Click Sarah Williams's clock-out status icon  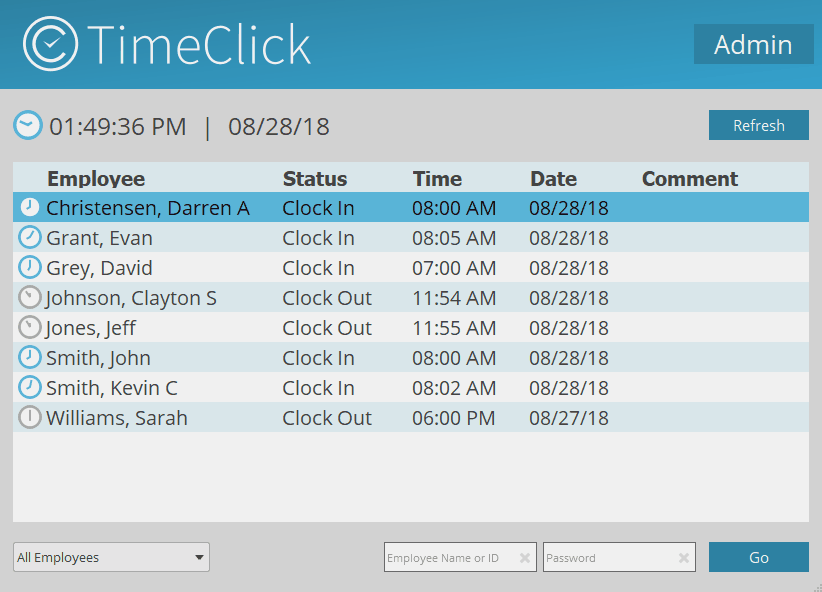[x=29, y=417]
